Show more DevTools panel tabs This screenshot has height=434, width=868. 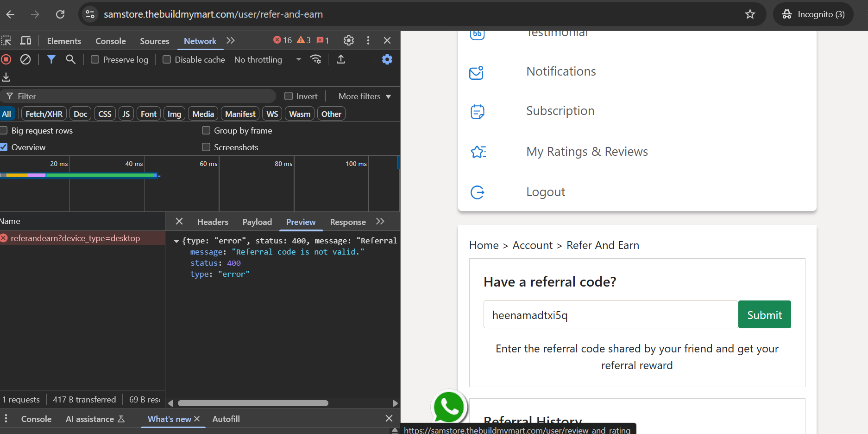(x=231, y=41)
